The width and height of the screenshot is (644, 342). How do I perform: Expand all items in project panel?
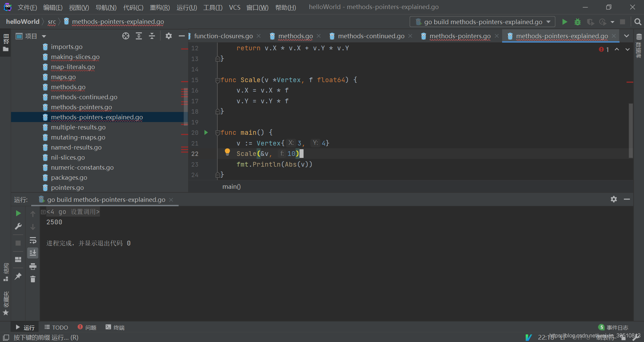click(139, 36)
